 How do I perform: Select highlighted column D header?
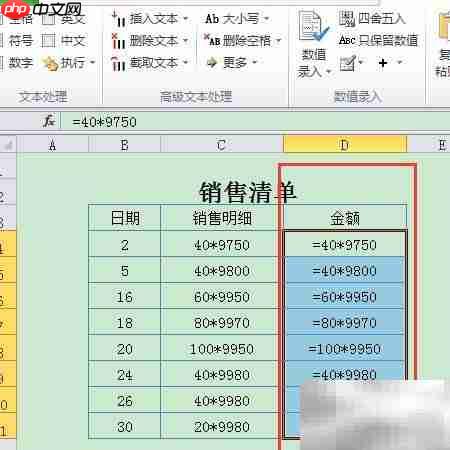pyautogui.click(x=345, y=145)
